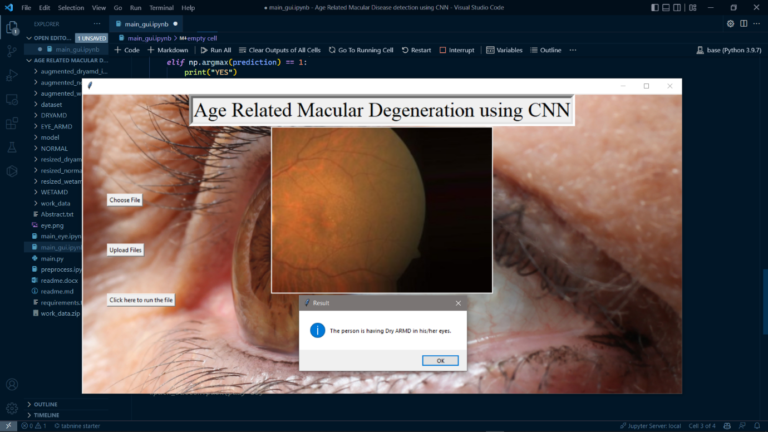Expand the OUTLINE section
Image resolution: width=768 pixels, height=432 pixels.
tap(45, 404)
